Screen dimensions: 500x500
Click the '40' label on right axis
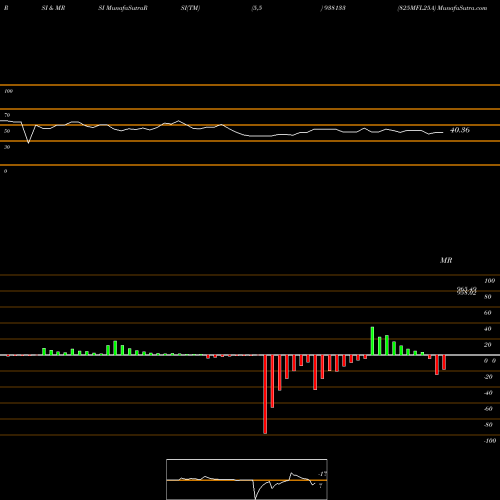point(488,329)
